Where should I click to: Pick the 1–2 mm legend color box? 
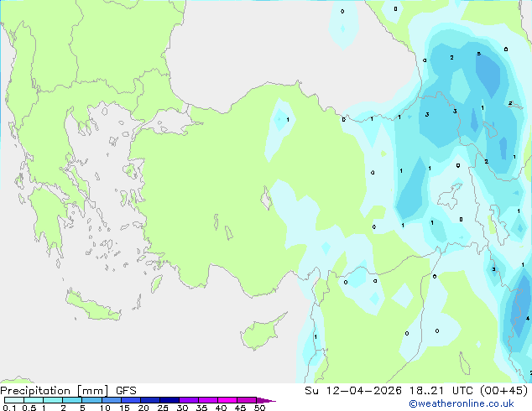(53, 400)
